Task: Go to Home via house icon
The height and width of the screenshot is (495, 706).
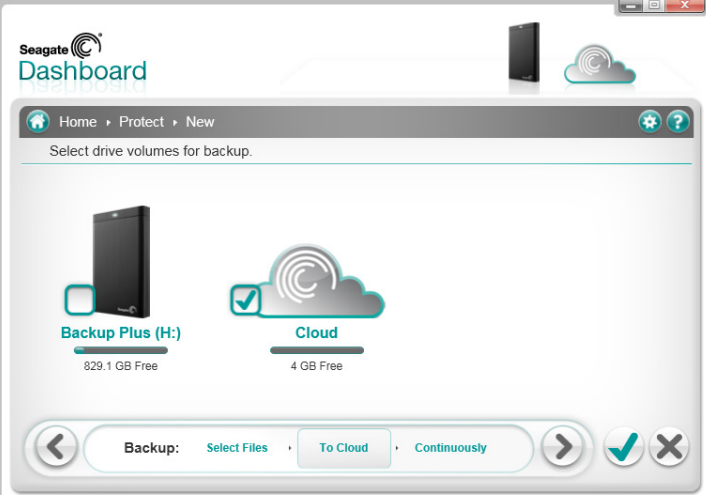Action: coord(38,122)
